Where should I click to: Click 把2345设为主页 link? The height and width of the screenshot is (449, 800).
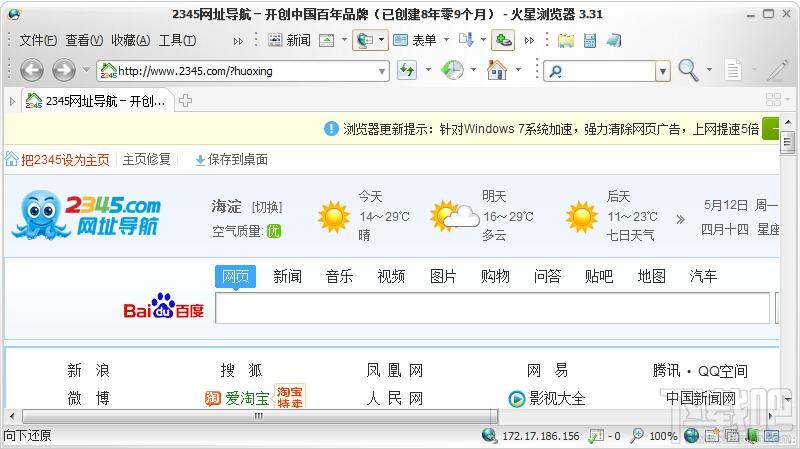click(65, 160)
